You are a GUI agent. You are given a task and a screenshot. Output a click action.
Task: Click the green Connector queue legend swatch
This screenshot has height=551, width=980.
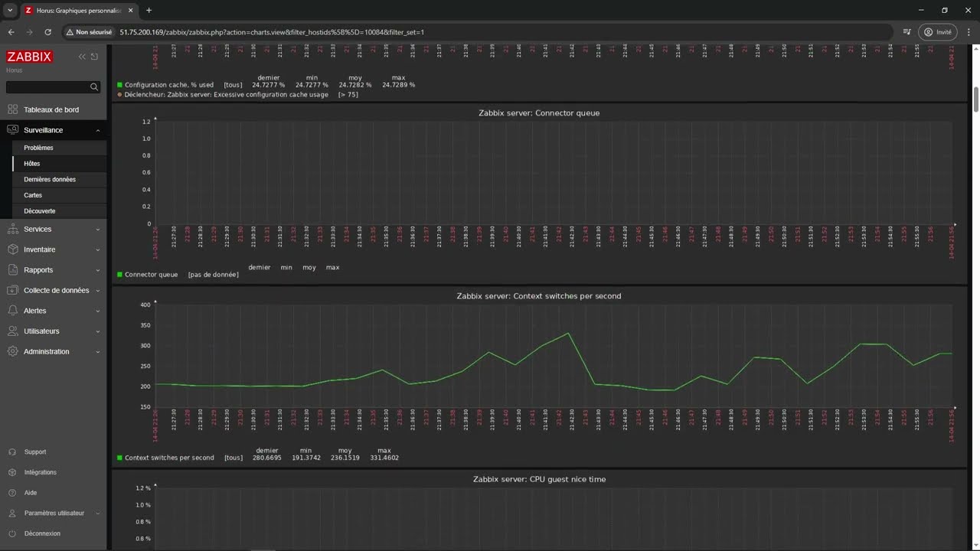pos(119,274)
